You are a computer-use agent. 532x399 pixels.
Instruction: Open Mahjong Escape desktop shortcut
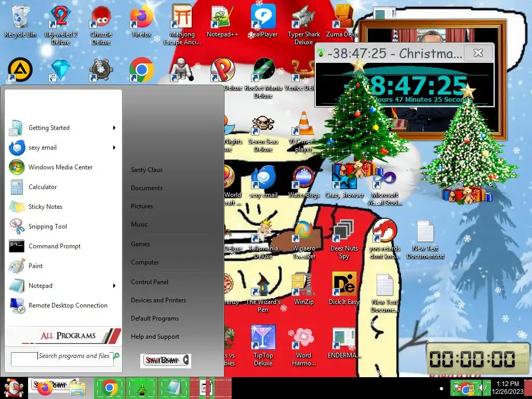[x=182, y=25]
